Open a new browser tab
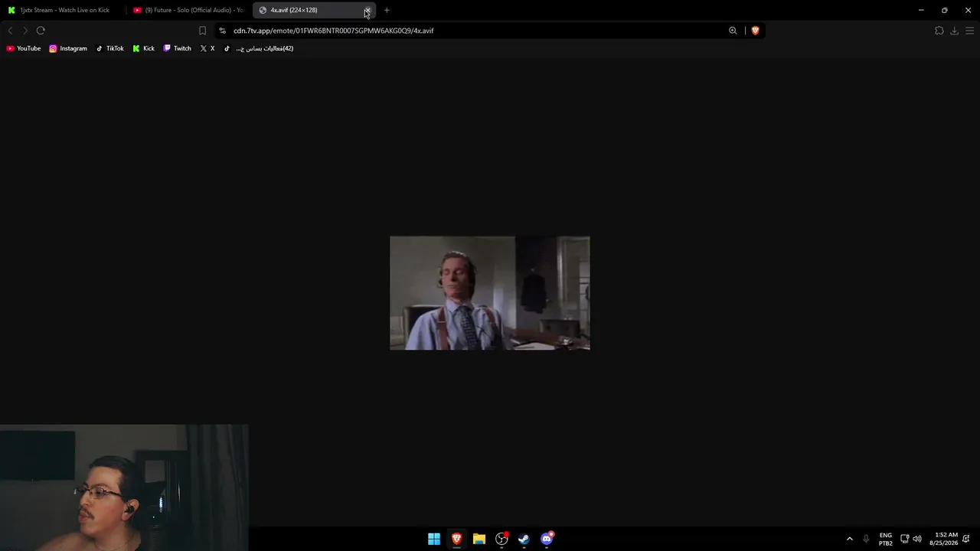The image size is (980, 551). tap(387, 10)
